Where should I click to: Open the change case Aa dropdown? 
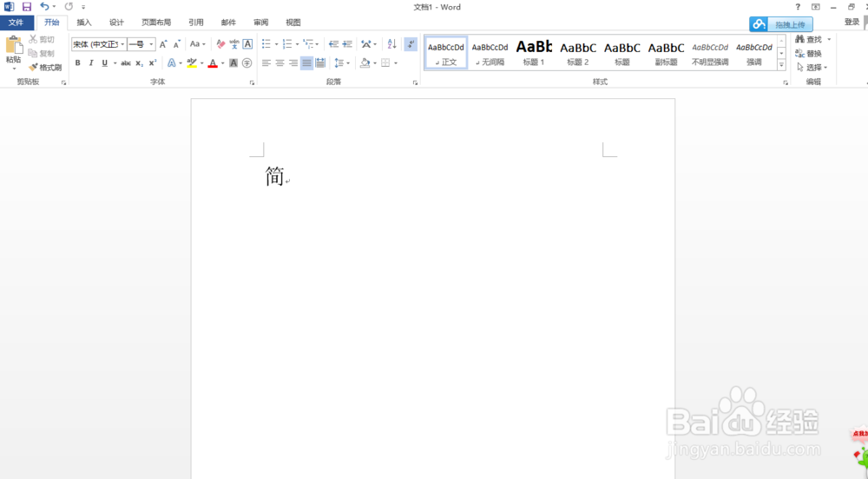point(198,44)
